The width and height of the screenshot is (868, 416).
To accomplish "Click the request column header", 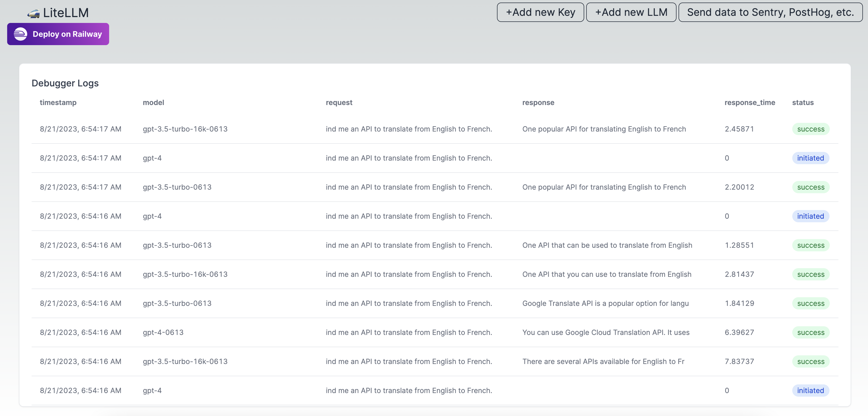I will pyautogui.click(x=339, y=102).
